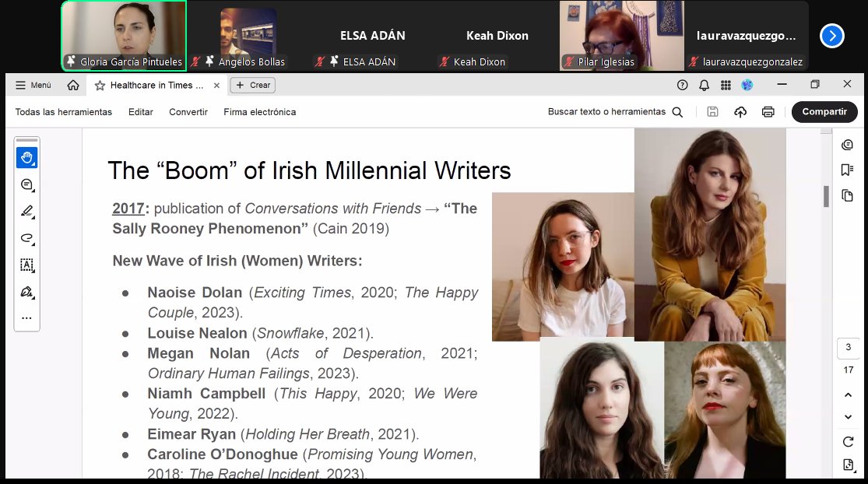Viewport: 868px width, 484px height.
Task: Open the apps grid icon
Action: pos(726,85)
